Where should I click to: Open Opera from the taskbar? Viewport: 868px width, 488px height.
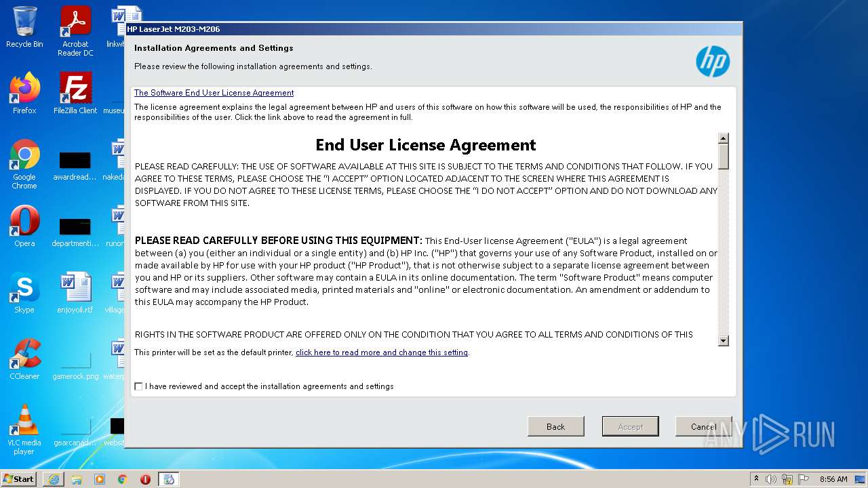click(145, 479)
